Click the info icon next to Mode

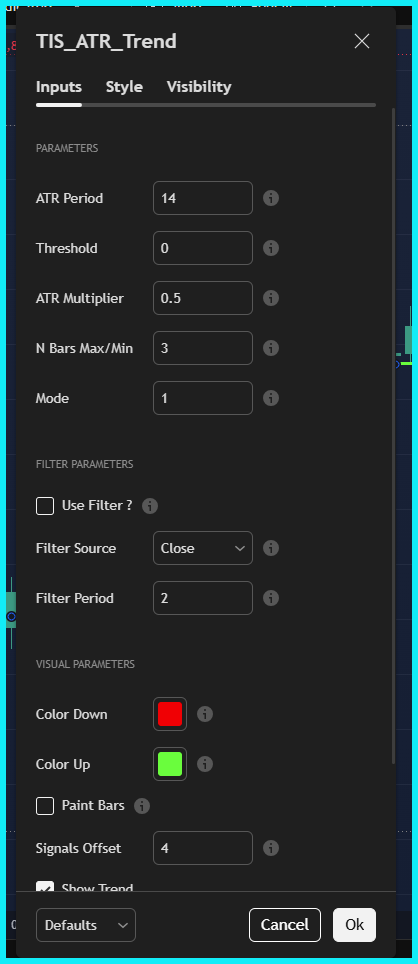click(271, 398)
